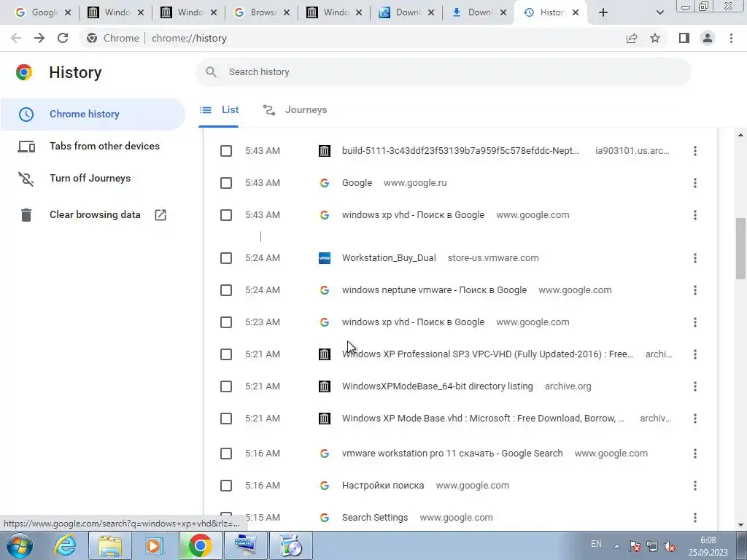Open actions menu for windows neptune vmware
747x560 pixels.
tap(695, 290)
